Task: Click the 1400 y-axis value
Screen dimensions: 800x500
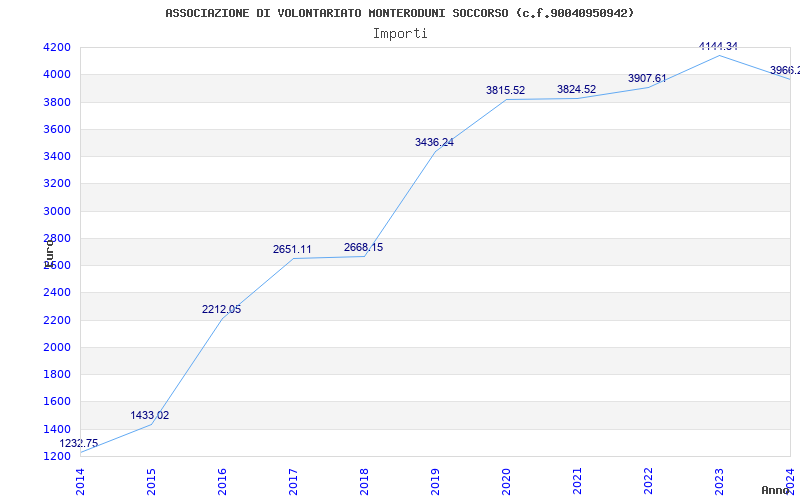Action: click(57, 429)
